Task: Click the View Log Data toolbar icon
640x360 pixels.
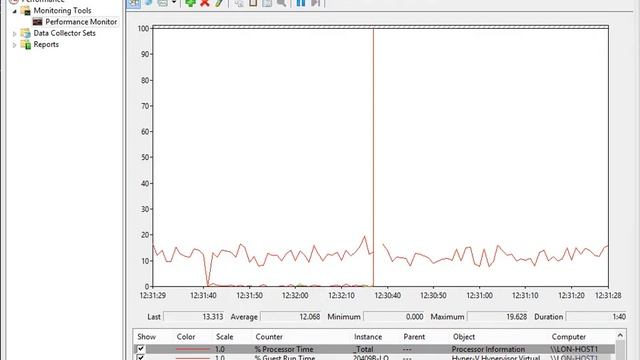Action: tap(149, 3)
